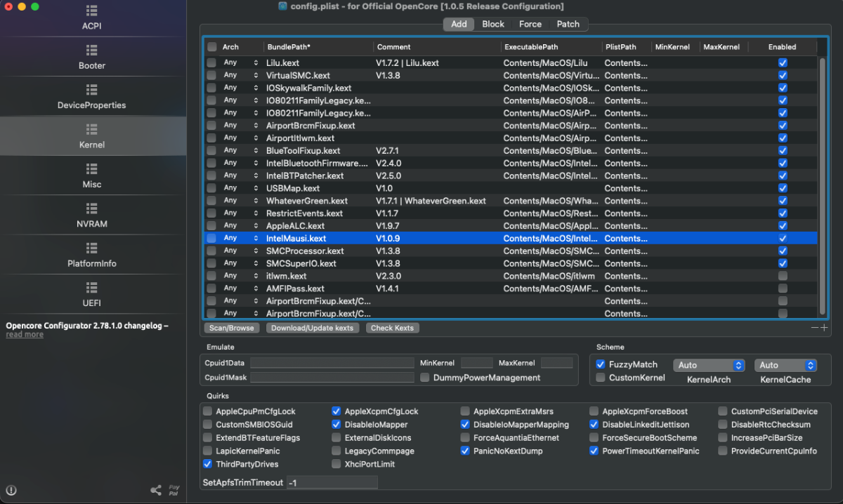Select the BlueToolFixup.kext row
The width and height of the screenshot is (843, 504).
[x=511, y=150]
